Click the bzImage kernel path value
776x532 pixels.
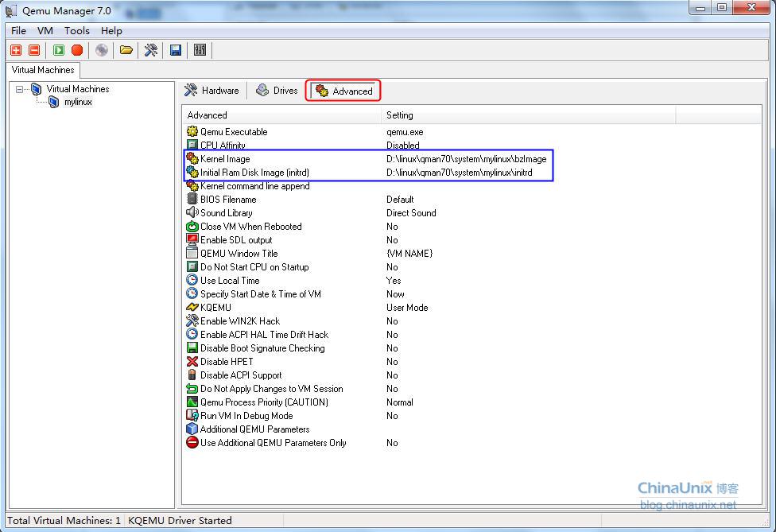click(466, 159)
